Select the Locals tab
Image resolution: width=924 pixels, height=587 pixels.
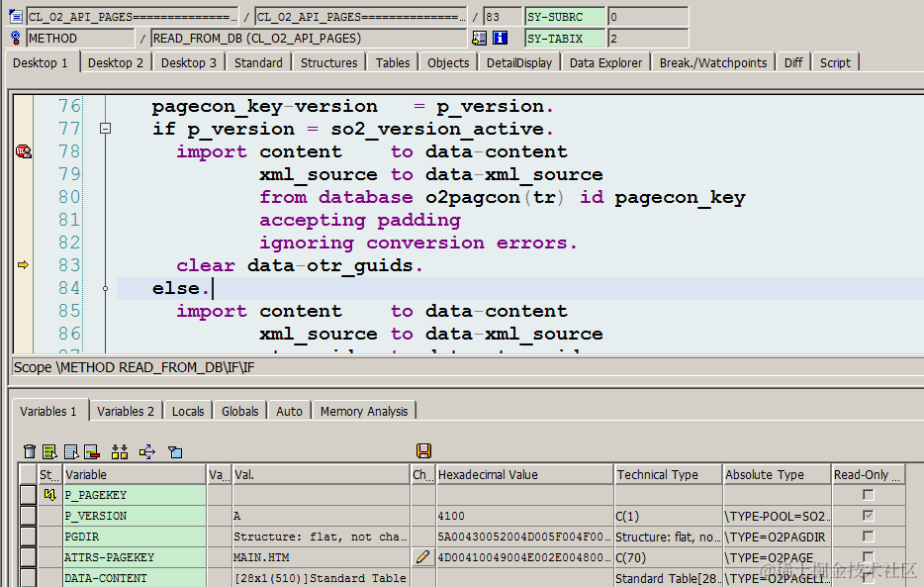[x=188, y=412]
